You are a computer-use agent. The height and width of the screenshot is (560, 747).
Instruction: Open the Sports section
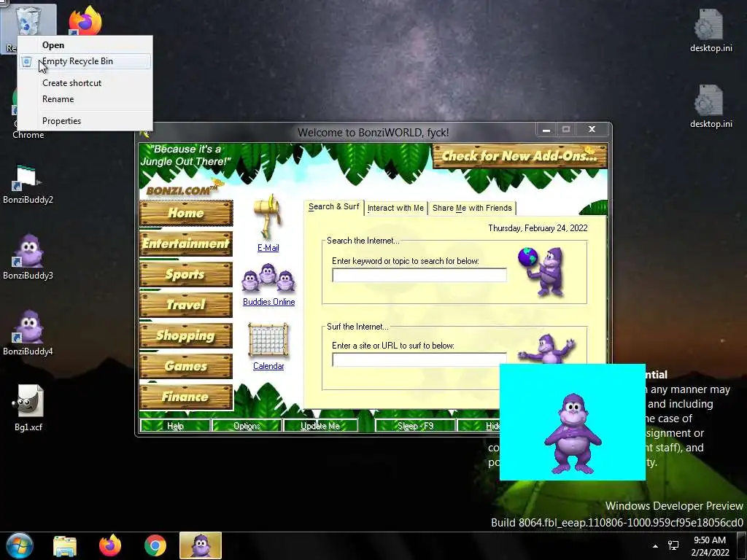click(186, 274)
